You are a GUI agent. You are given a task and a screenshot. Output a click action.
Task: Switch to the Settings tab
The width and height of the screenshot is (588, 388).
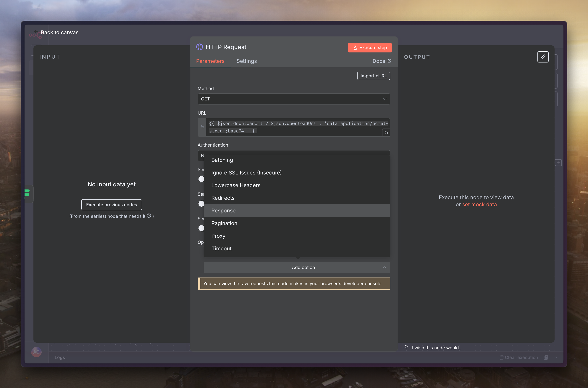pyautogui.click(x=246, y=61)
